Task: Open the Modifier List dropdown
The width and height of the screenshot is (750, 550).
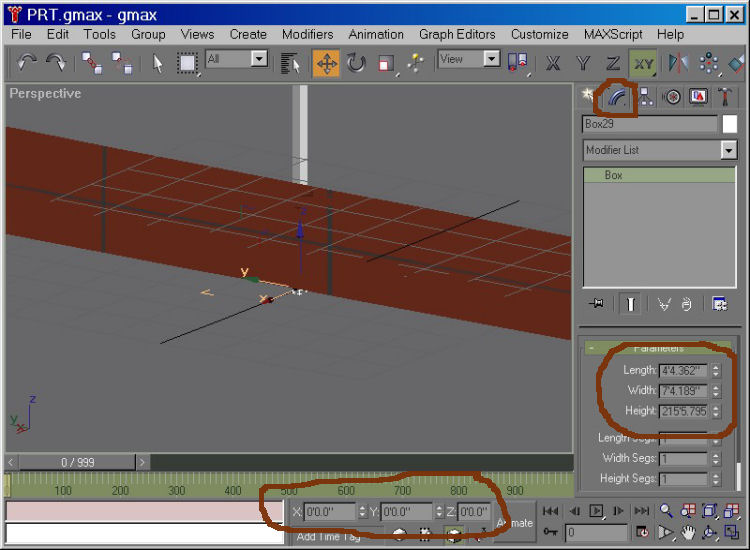Action: tap(728, 150)
